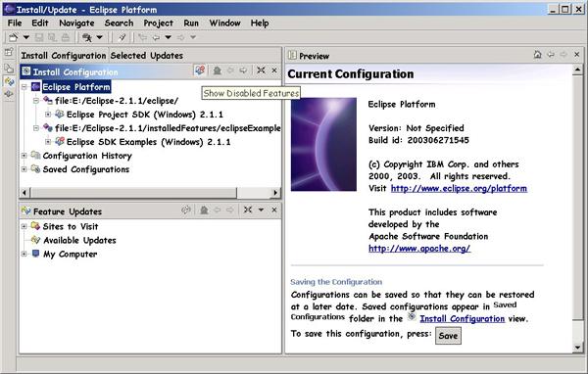Click Refresh icon in Feature Updates view
The image size is (588, 374).
click(186, 210)
